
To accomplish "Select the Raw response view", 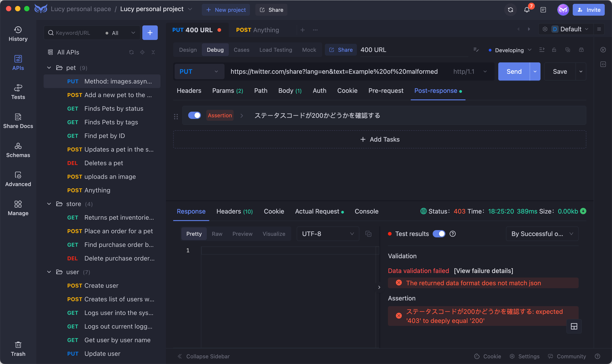I will pos(217,234).
